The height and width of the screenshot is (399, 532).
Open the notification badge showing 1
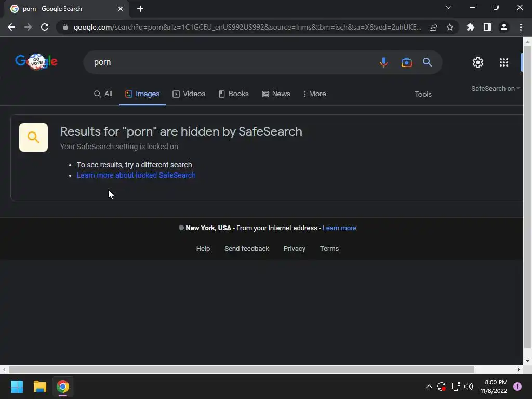click(517, 387)
